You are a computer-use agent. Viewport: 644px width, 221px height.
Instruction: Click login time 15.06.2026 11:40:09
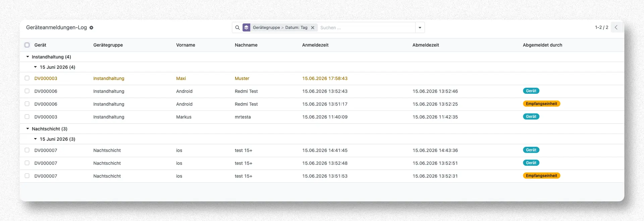325,117
